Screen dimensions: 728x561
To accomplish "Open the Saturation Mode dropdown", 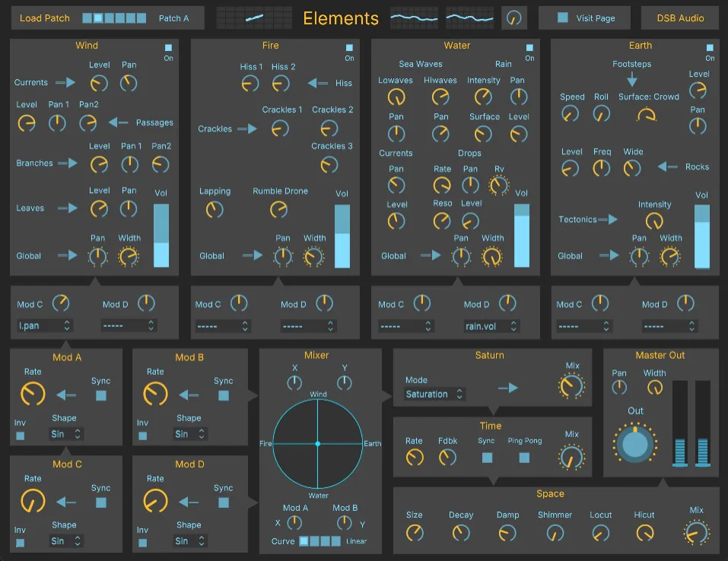I will tap(434, 395).
